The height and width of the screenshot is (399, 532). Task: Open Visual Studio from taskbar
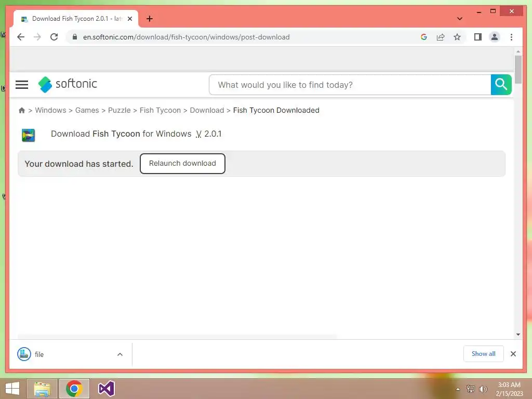106,389
